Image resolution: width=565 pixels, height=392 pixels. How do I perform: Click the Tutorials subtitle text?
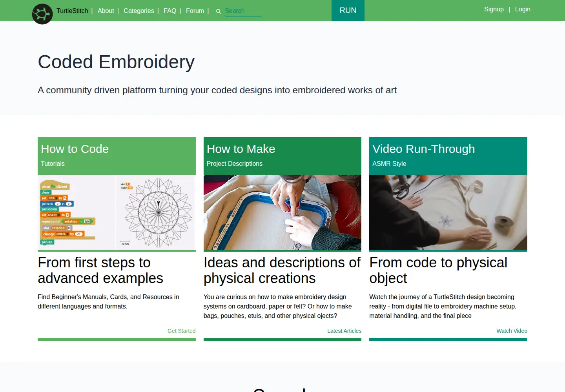point(53,163)
